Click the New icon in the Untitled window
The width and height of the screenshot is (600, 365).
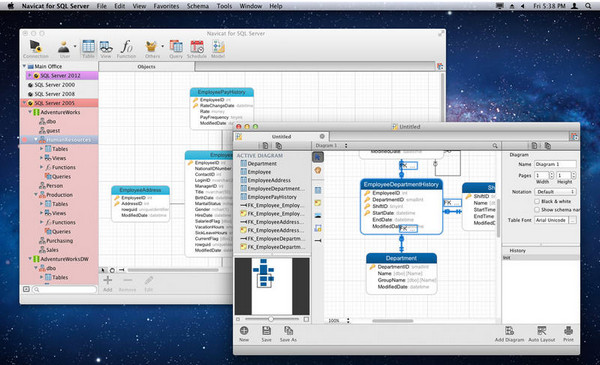(244, 334)
